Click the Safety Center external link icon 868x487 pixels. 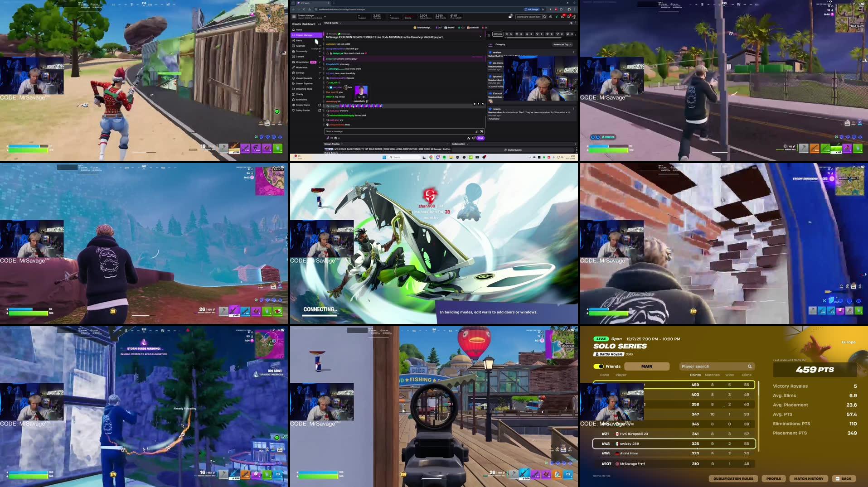[320, 111]
